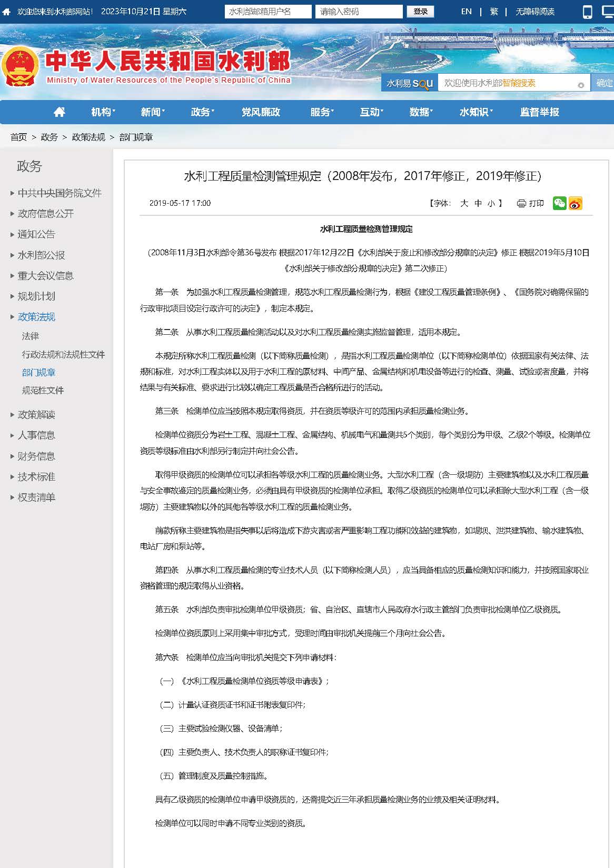Screen dimensions: 614x868
Task: Open the 监督举报 menu item
Action: coord(539,112)
